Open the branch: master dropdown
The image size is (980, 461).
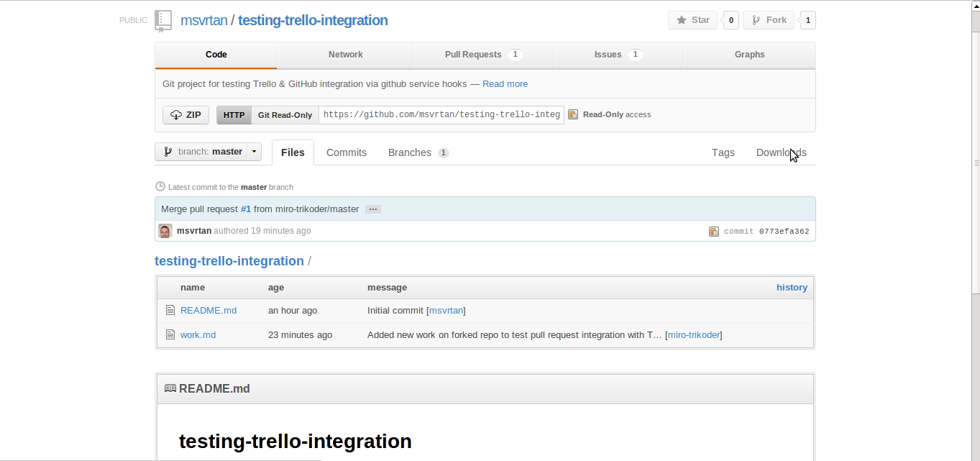[208, 152]
